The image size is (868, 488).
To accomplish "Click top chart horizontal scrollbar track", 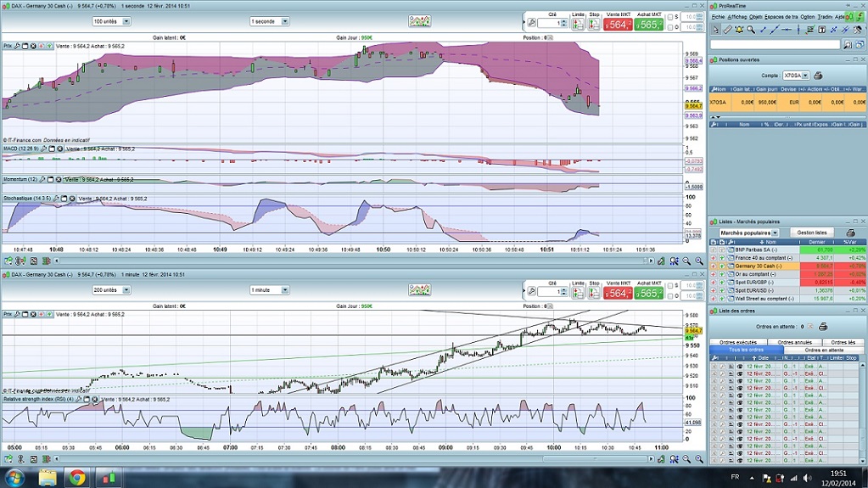I will [x=355, y=261].
